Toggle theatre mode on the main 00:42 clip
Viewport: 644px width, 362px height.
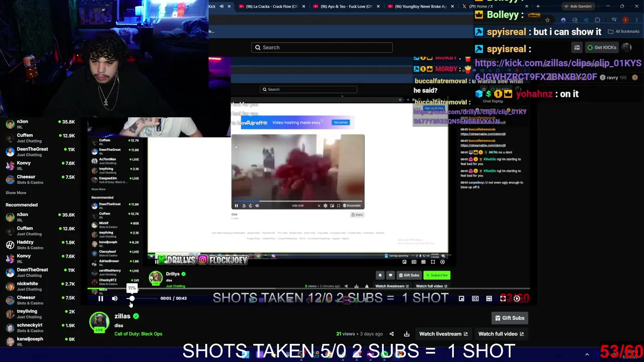point(489,299)
